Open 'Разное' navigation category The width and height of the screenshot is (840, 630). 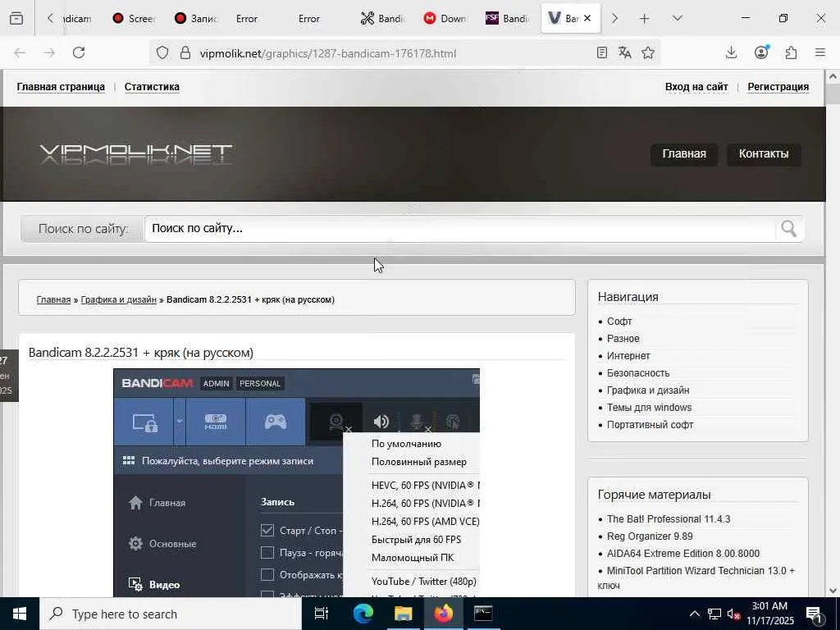tap(623, 339)
